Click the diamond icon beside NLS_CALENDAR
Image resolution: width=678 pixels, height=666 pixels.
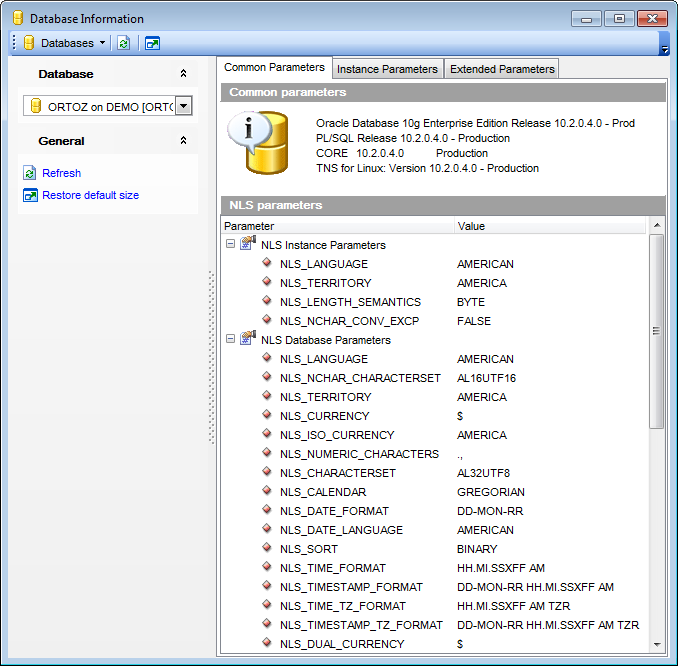tap(267, 490)
